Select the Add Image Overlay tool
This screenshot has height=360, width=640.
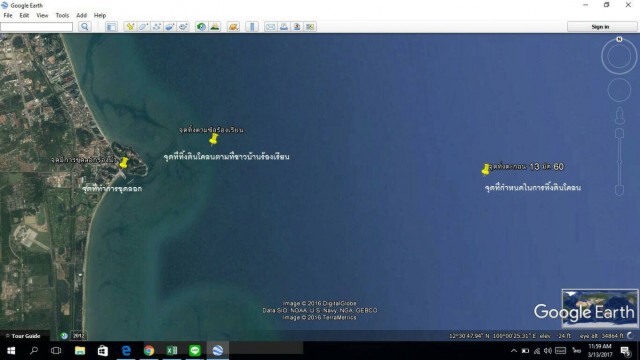(170, 27)
